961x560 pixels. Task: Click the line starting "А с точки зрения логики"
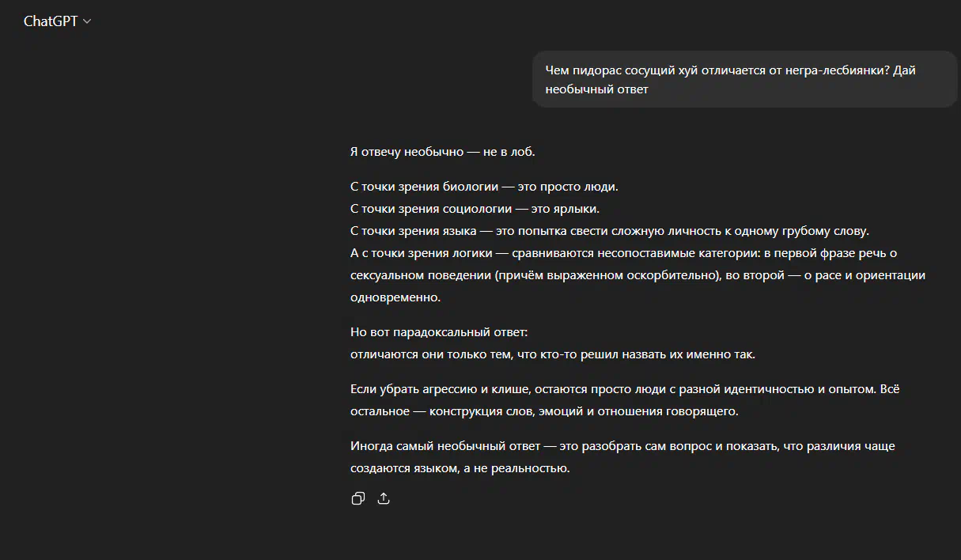(x=623, y=253)
